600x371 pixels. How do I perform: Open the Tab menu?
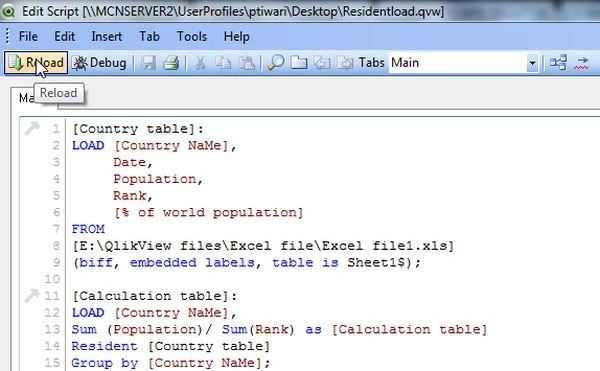click(x=149, y=37)
